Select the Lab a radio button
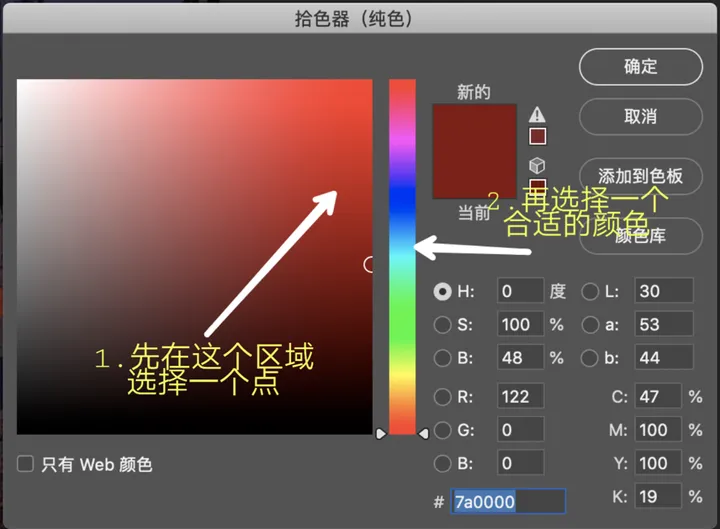Screen dimensions: 720x529 pyautogui.click(x=590, y=325)
